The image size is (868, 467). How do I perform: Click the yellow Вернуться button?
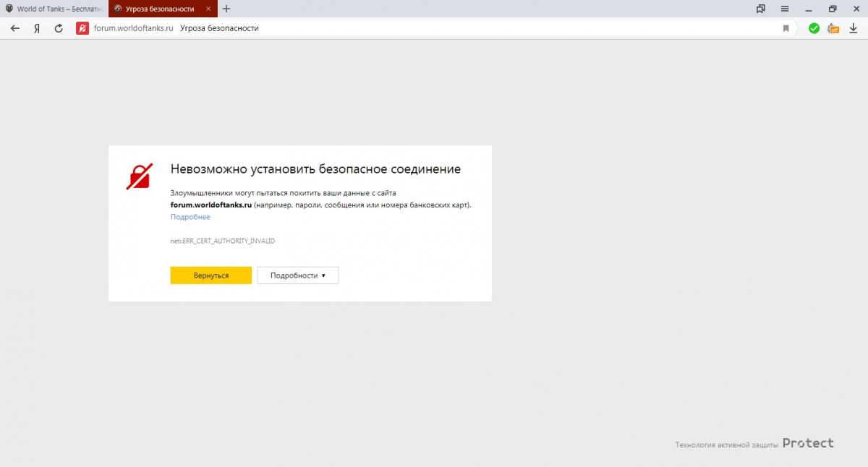pyautogui.click(x=211, y=275)
